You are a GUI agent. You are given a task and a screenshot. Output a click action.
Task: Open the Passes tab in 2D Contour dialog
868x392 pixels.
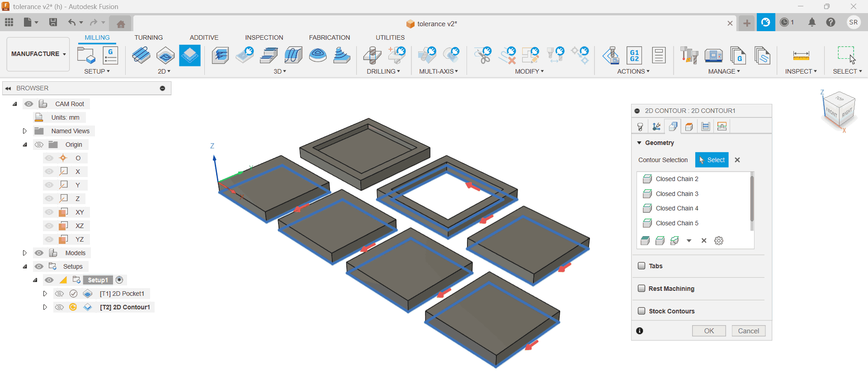[705, 126]
